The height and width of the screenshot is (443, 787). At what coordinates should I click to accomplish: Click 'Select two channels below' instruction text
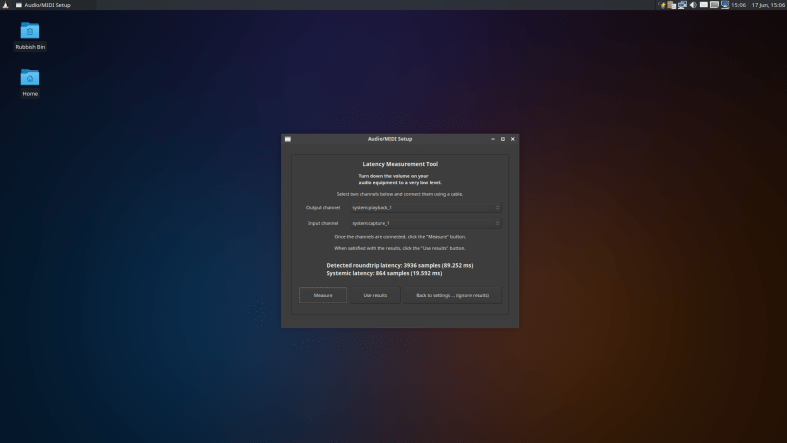pos(400,194)
